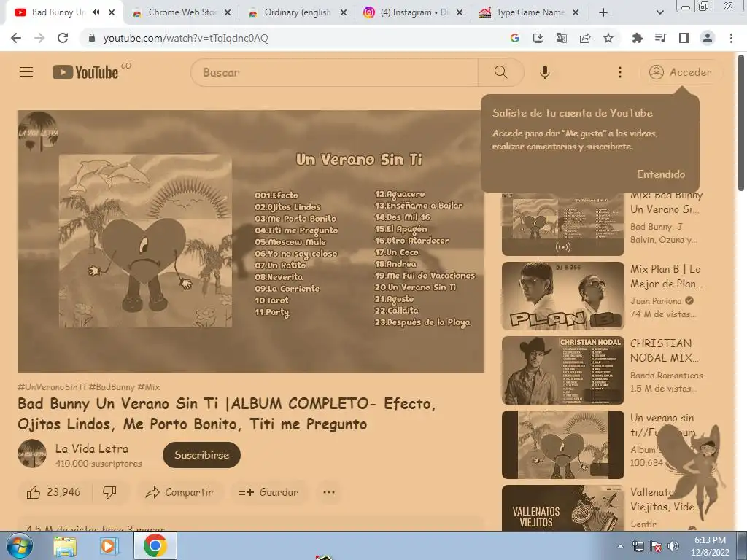747x560 pixels.
Task: Click the Un Verano Sin Ti video player
Action: pyautogui.click(x=251, y=241)
